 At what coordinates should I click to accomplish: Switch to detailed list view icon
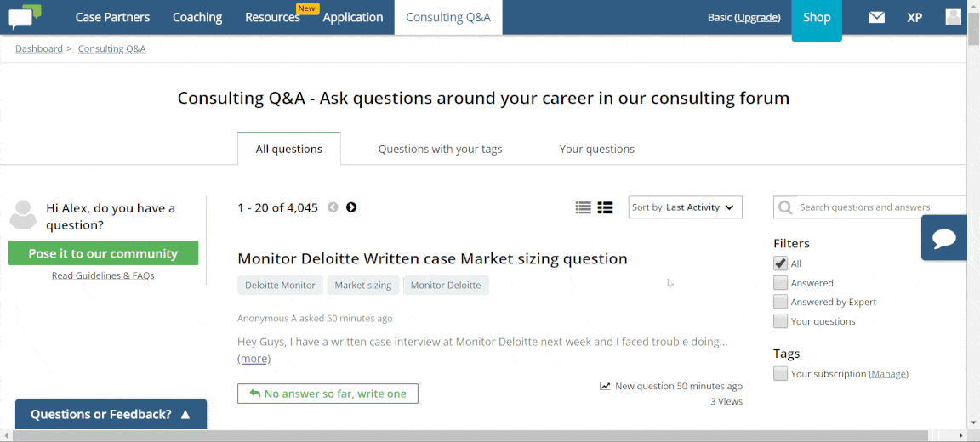(x=605, y=207)
